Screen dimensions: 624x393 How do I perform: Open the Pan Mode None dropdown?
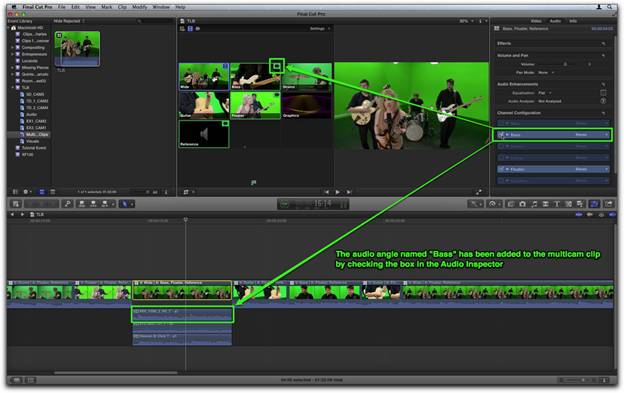(546, 72)
